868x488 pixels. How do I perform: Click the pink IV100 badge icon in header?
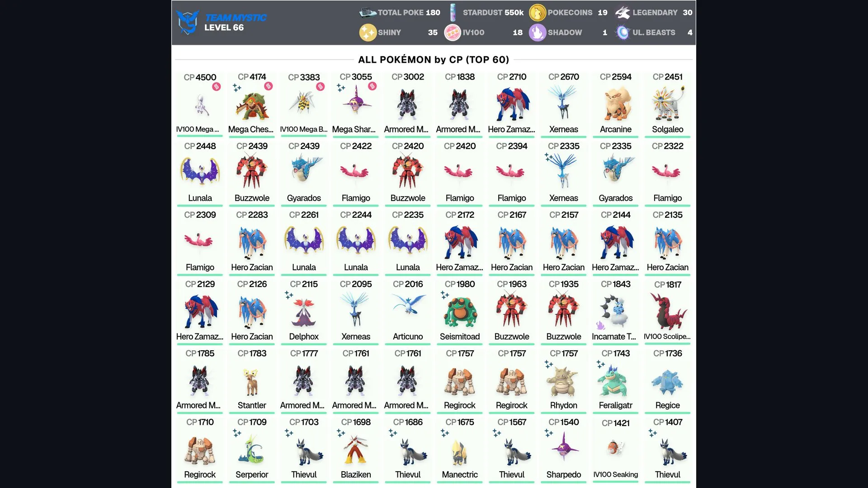453,33
